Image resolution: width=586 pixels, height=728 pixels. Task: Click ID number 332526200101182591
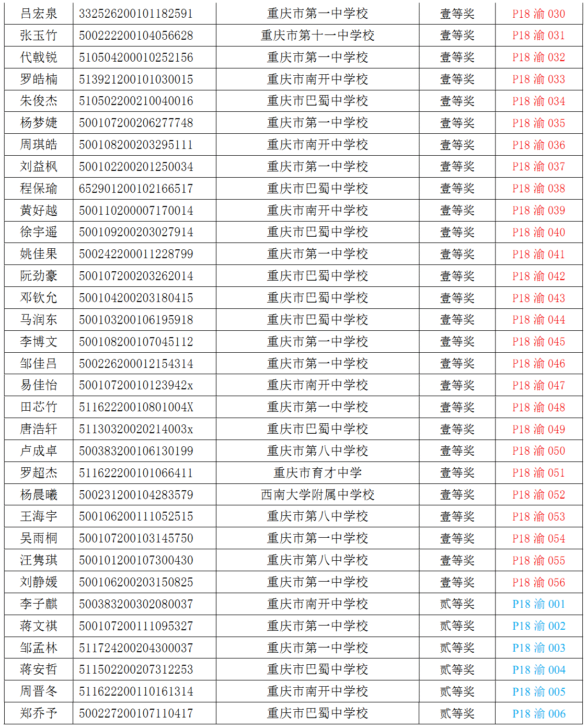tap(136, 14)
